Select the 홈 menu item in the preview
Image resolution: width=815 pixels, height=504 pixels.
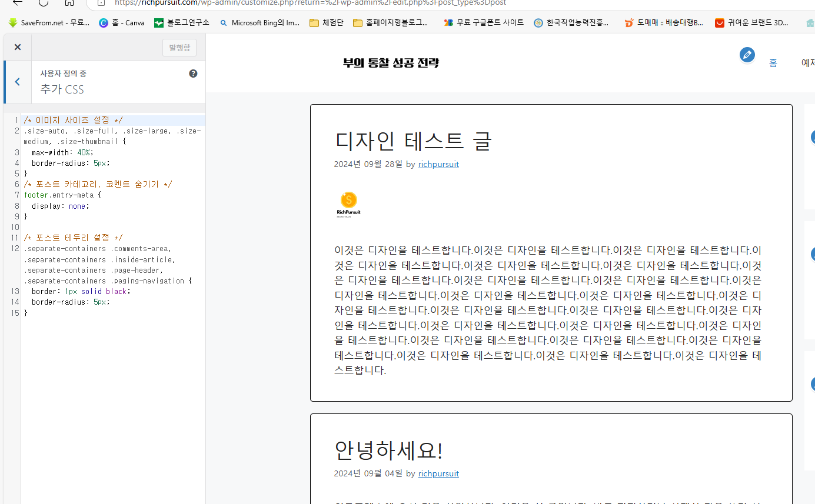773,63
